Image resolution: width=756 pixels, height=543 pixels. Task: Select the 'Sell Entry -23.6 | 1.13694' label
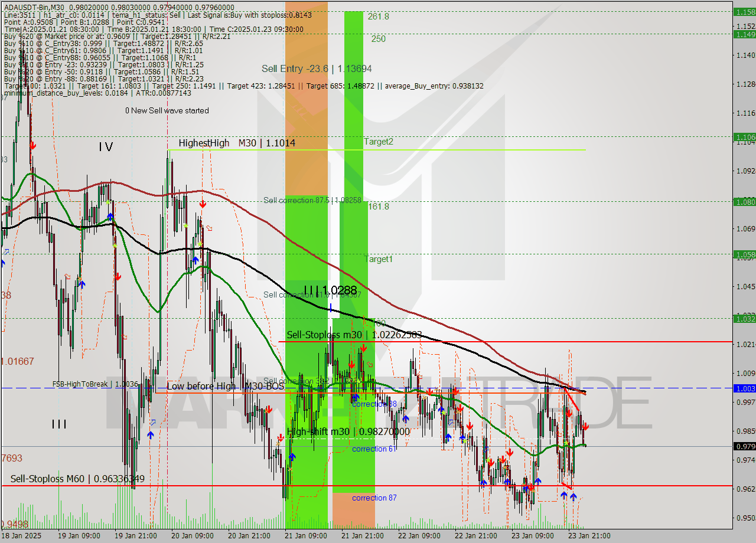click(x=317, y=68)
